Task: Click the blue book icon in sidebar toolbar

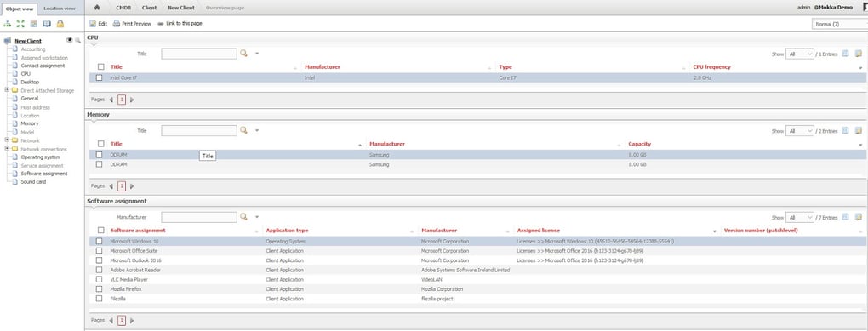Action: tap(47, 24)
